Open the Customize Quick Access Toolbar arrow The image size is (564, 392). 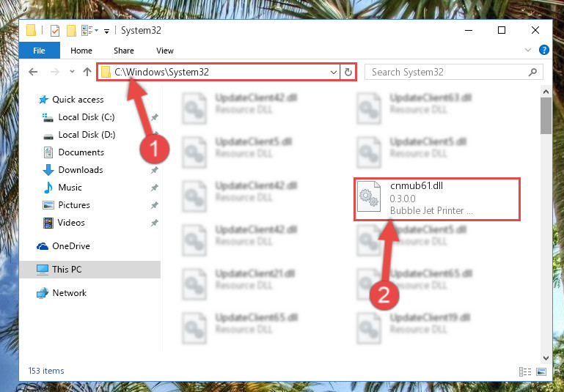106,32
